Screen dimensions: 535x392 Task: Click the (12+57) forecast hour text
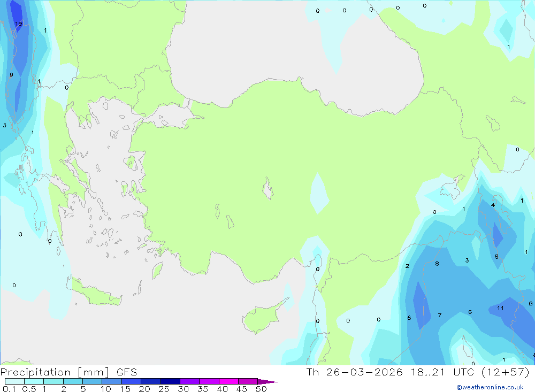pos(506,372)
